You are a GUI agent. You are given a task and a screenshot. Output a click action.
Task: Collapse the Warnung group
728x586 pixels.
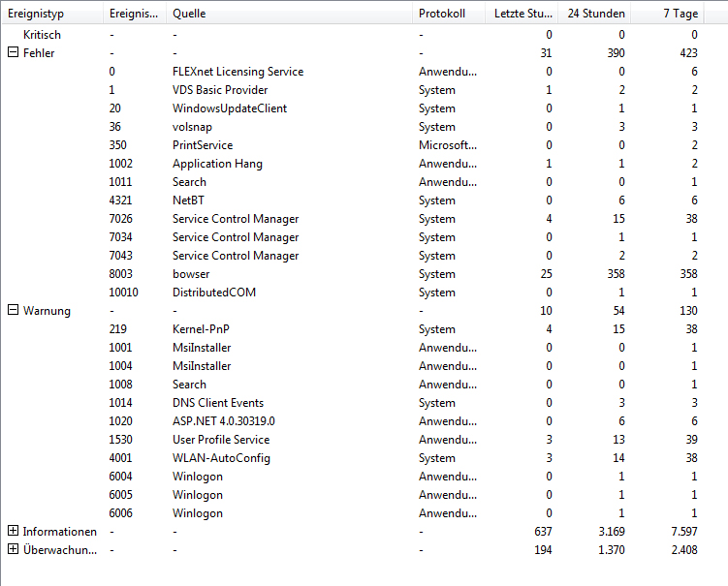point(13,310)
